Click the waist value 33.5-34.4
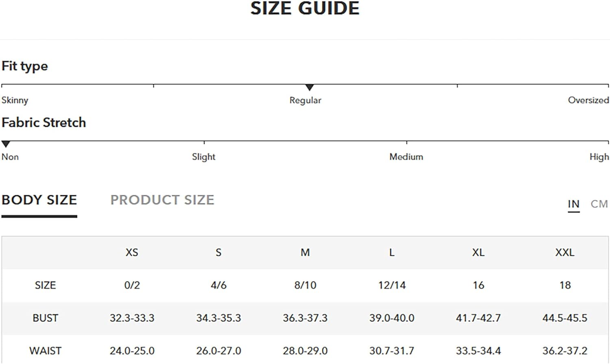This screenshot has width=610, height=364. tap(478, 351)
